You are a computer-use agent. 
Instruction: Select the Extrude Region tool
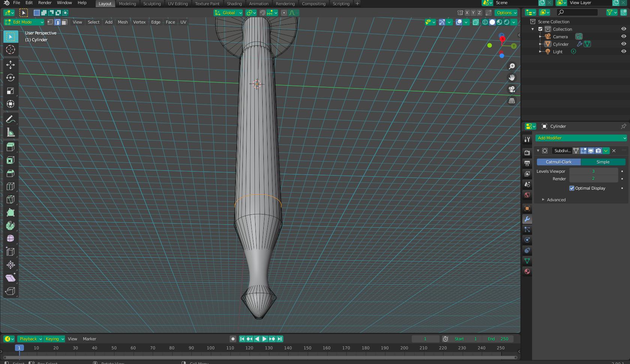(11, 147)
